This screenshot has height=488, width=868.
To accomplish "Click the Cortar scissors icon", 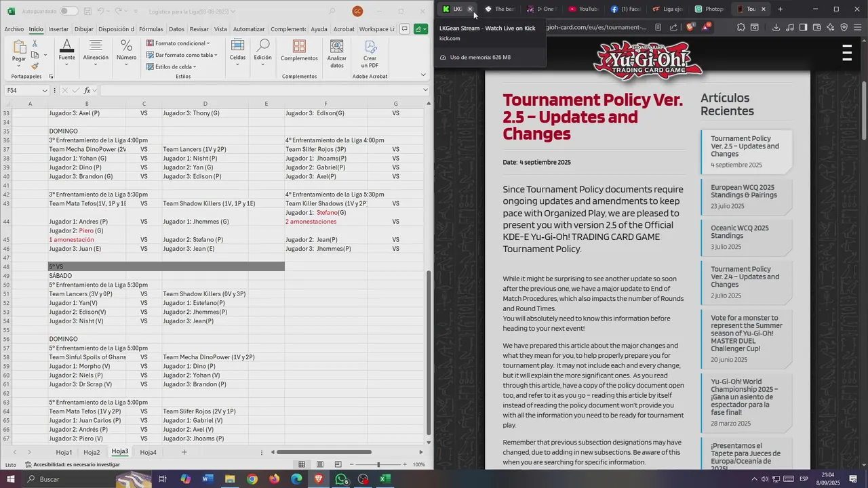I will coord(35,43).
